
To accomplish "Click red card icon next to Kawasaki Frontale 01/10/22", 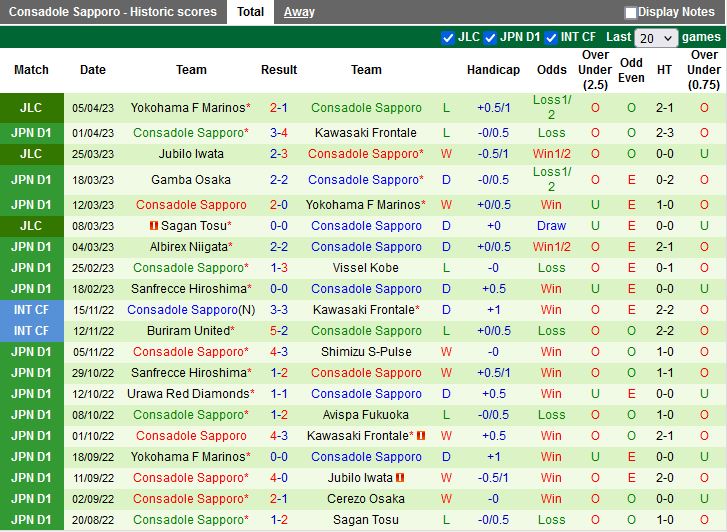I will click(x=421, y=436).
